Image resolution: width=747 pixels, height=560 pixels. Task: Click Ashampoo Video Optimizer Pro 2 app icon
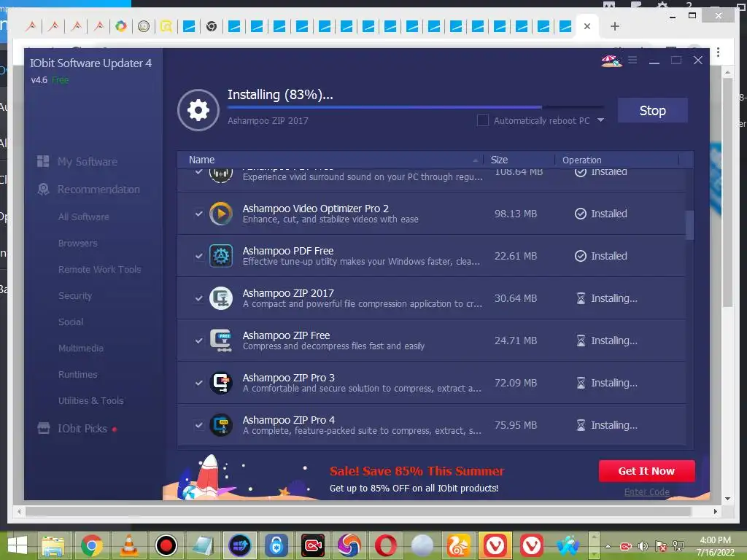(x=221, y=214)
